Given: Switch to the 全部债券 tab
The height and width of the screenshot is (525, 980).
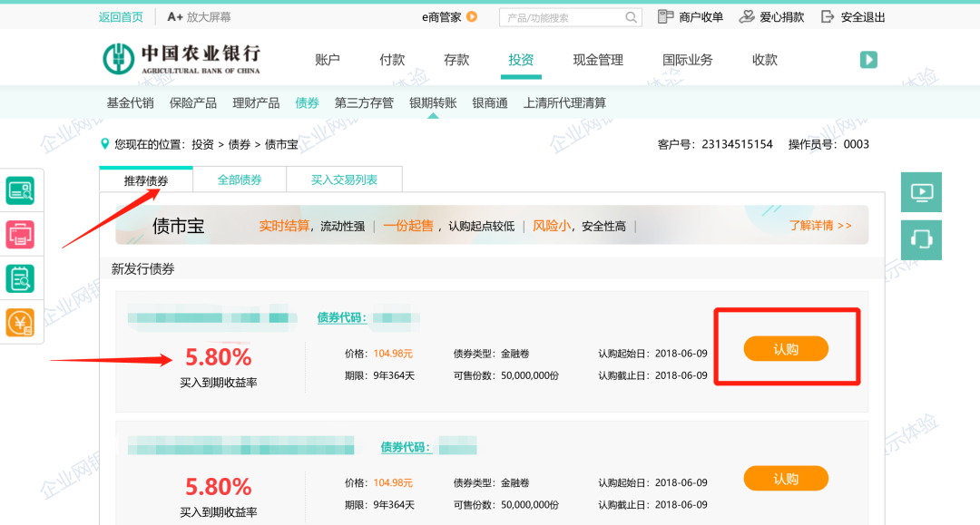Looking at the screenshot, I should tap(240, 180).
